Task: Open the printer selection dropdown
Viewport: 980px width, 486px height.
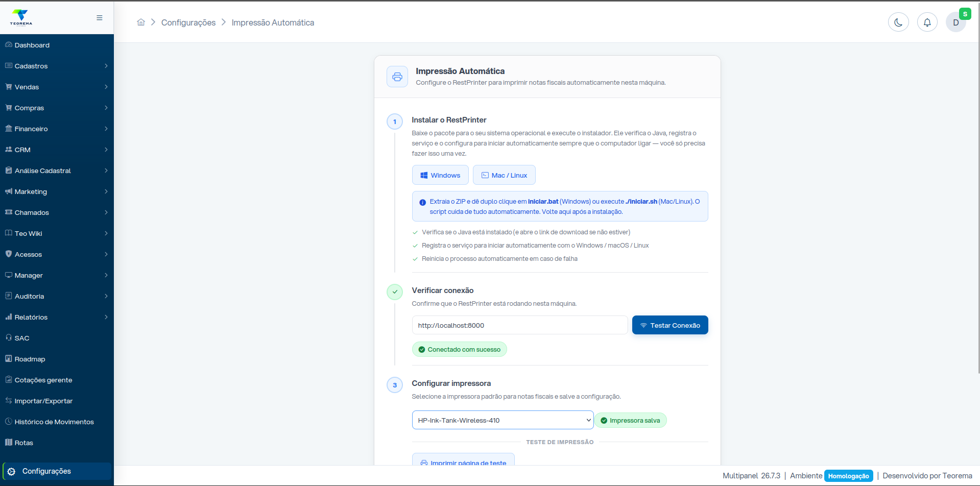Action: pos(503,420)
